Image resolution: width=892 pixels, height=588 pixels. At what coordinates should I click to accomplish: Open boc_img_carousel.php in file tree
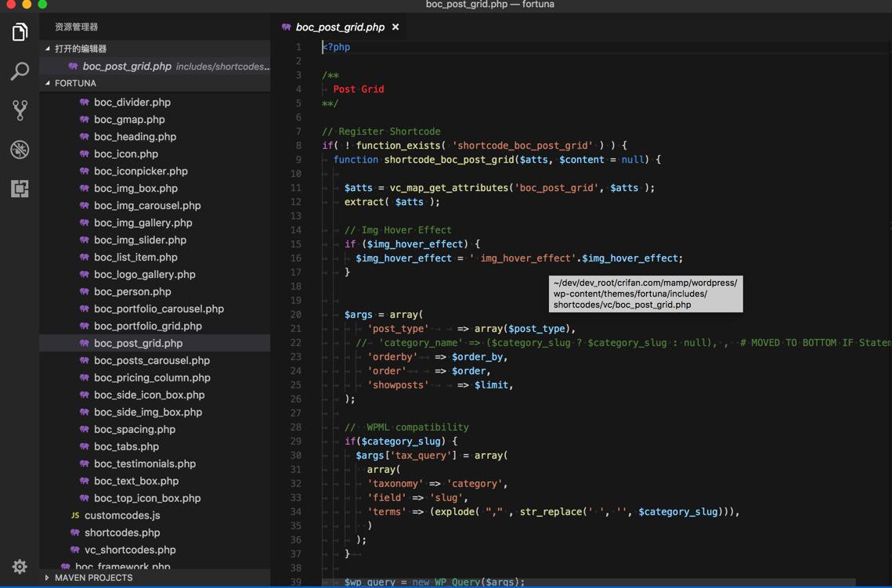point(147,205)
